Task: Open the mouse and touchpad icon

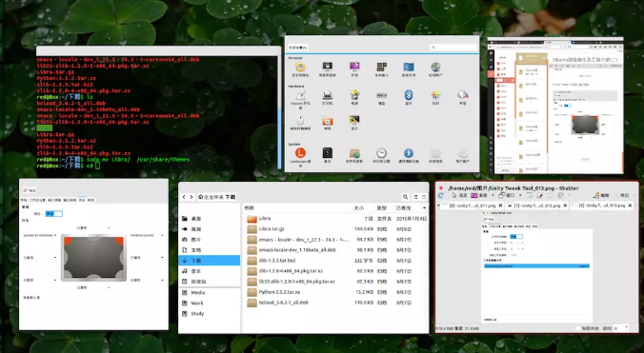Action: pyautogui.click(x=301, y=120)
